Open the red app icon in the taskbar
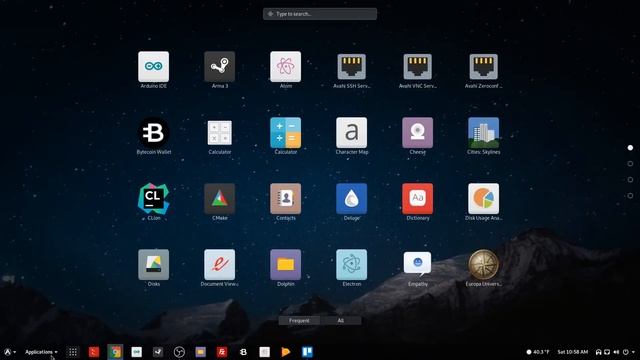The height and width of the screenshot is (360, 640). point(94,352)
